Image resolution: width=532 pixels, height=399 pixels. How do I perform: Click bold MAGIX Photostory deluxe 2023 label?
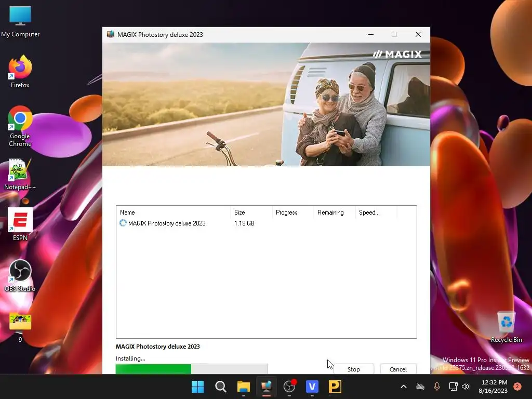[158, 347]
